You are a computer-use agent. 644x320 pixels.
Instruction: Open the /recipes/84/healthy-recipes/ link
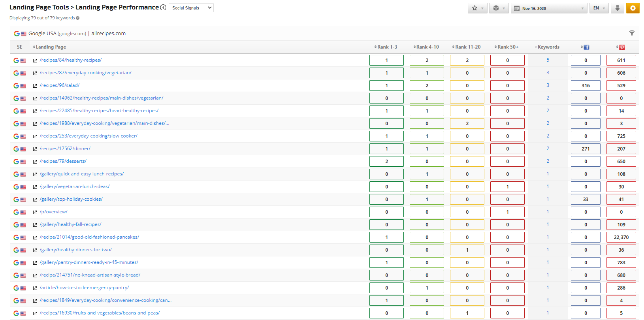(x=70, y=60)
